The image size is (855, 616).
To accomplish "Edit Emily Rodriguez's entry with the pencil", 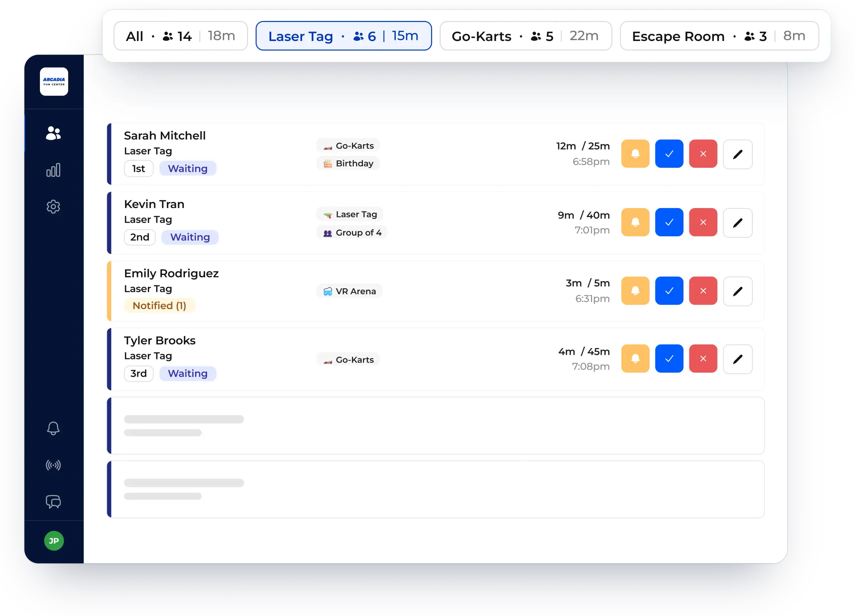I will click(738, 291).
